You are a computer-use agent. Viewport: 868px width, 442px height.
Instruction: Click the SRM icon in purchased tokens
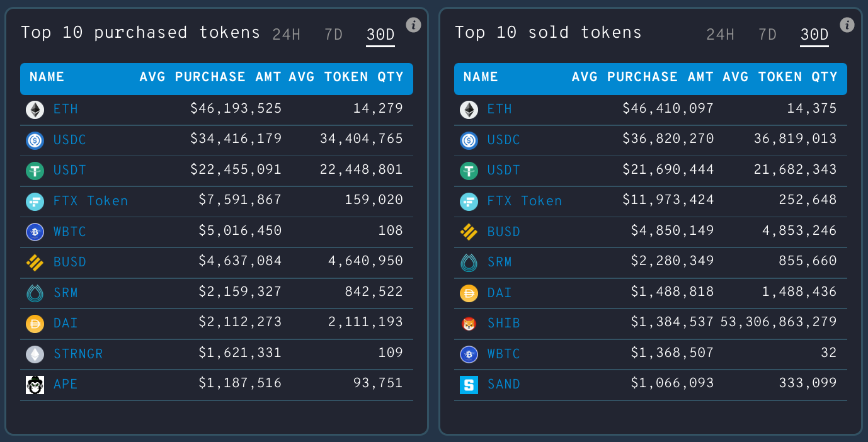[35, 293]
